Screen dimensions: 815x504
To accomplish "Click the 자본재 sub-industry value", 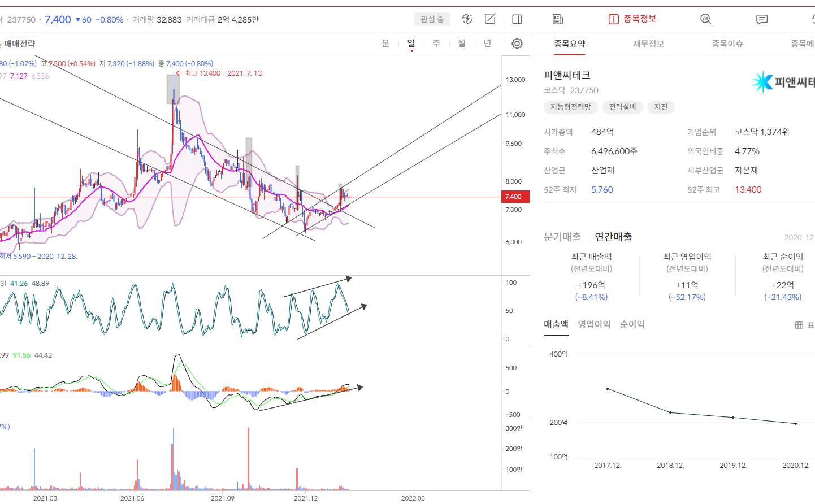I will tap(746, 171).
